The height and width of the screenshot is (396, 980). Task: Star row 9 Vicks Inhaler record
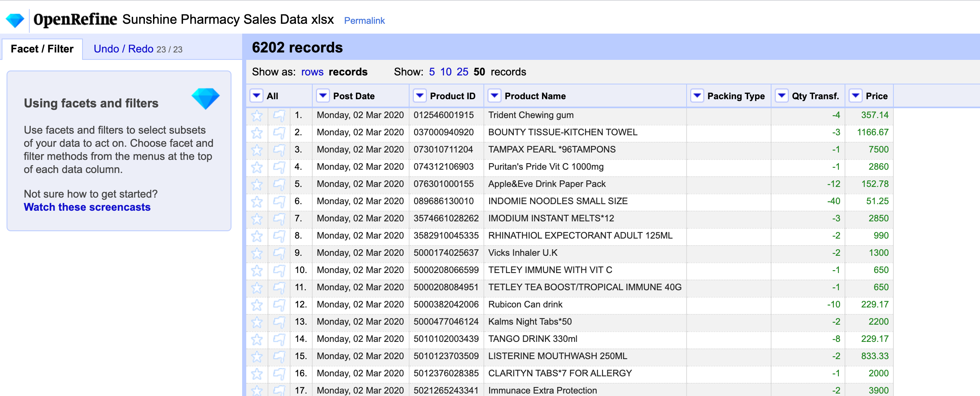[x=257, y=254]
